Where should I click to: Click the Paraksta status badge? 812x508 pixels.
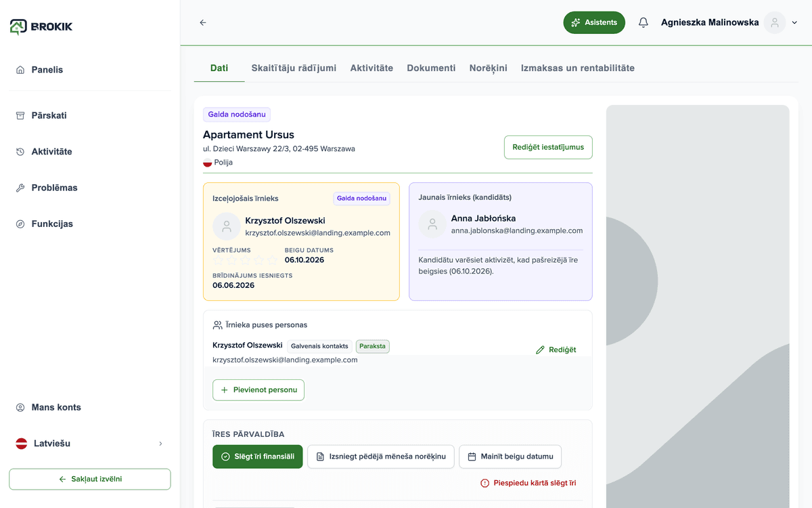373,346
